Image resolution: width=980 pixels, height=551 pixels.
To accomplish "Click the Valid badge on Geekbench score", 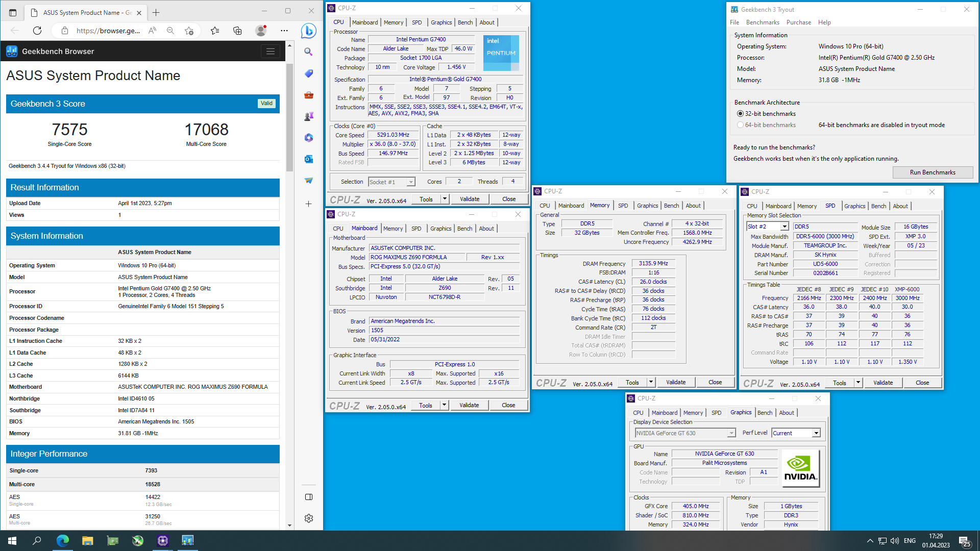I will click(266, 103).
